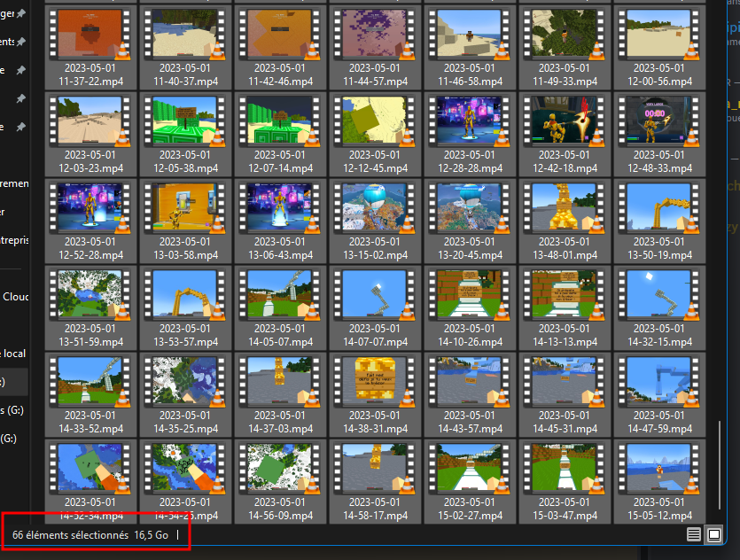Select video file 2023-05-01 14-35-25.mp4

pos(185,394)
